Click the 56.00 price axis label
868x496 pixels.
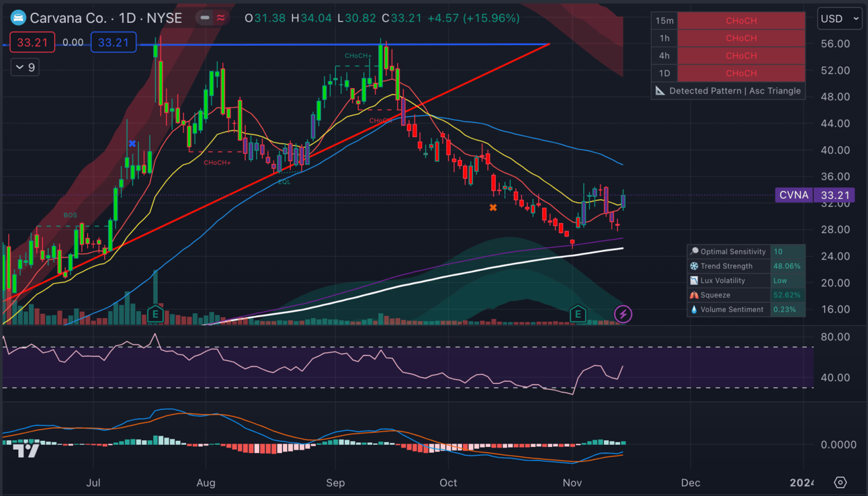[836, 44]
